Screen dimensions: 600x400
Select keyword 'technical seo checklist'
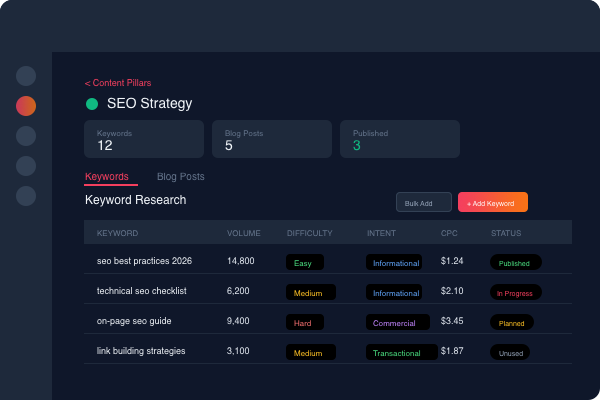(x=142, y=291)
